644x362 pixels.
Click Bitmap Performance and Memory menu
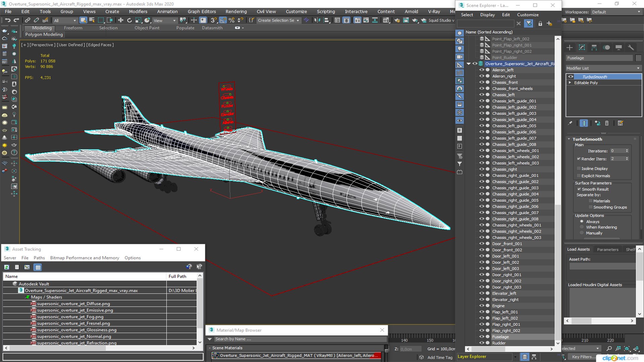(85, 258)
